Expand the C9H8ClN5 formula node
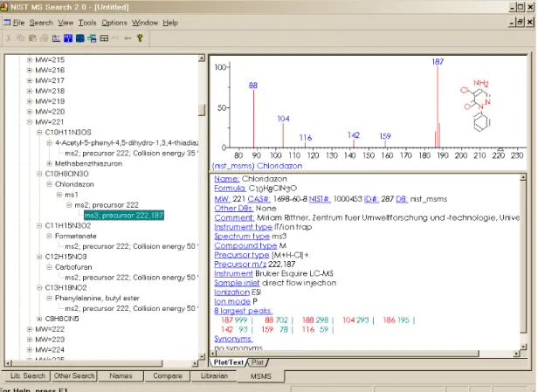This screenshot has width=538, height=392. click(39, 319)
